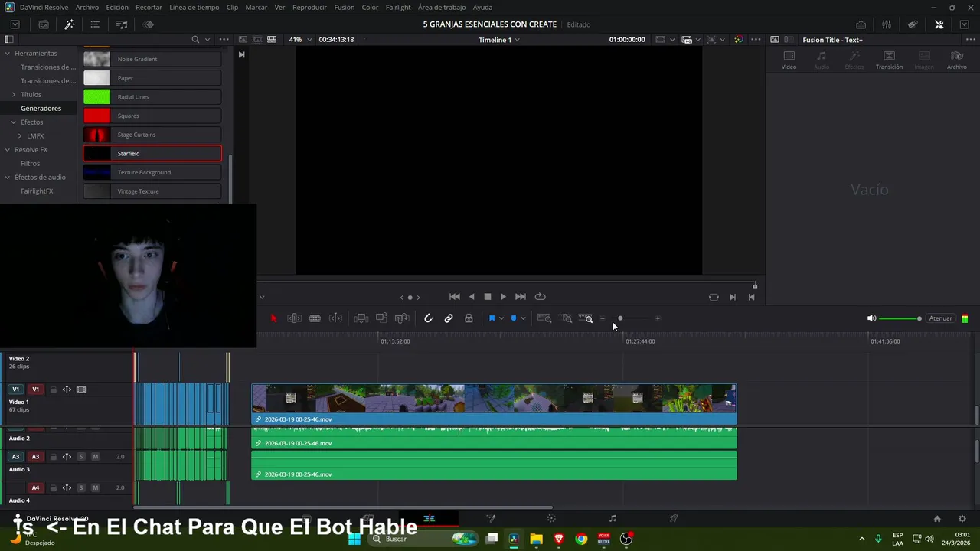
Task: Click Detail Zoom icon
Action: (567, 318)
